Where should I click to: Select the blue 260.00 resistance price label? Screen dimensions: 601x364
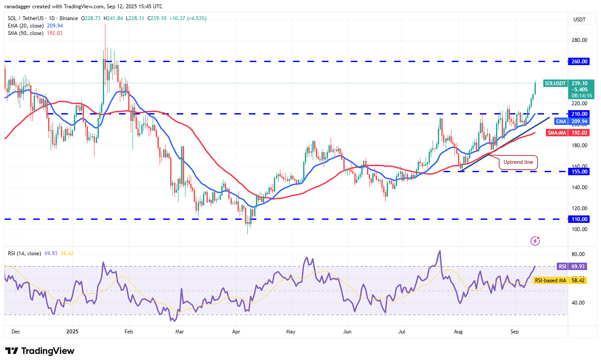578,61
